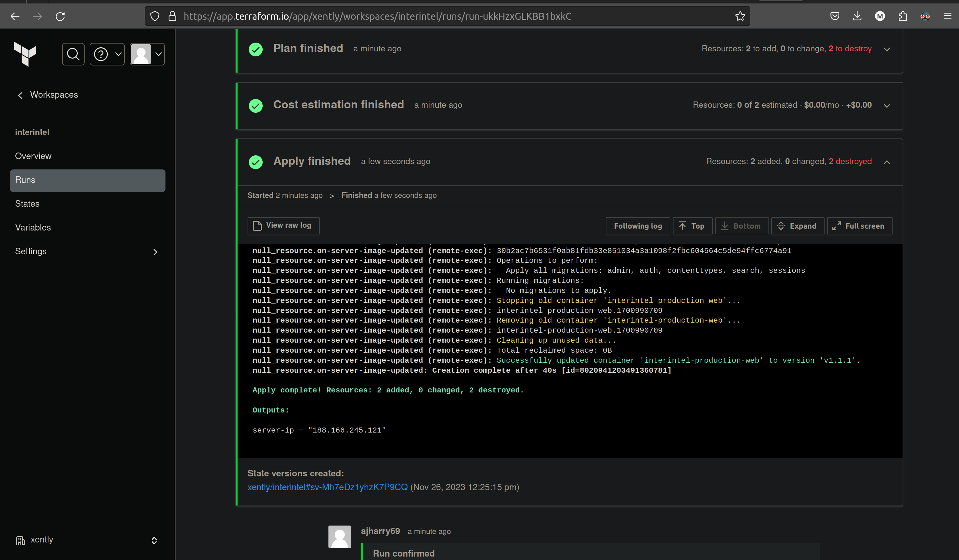Open the xently organization switcher
959x560 pixels.
tap(87, 540)
